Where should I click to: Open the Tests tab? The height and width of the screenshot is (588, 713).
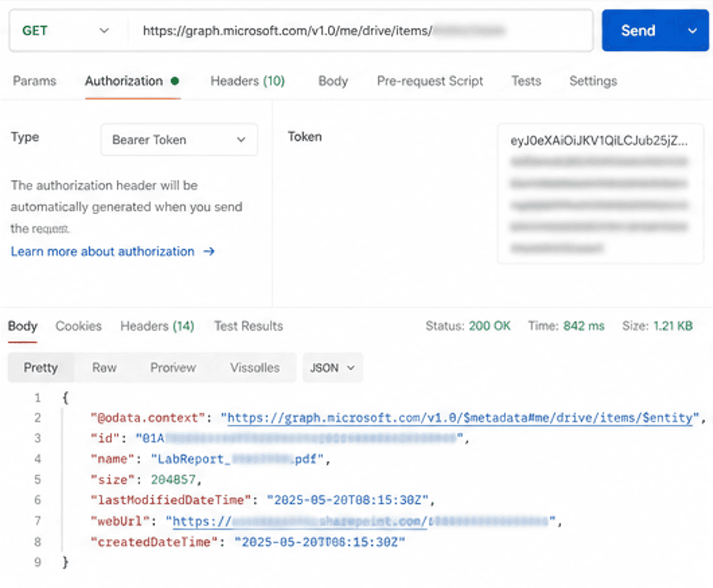tap(526, 81)
